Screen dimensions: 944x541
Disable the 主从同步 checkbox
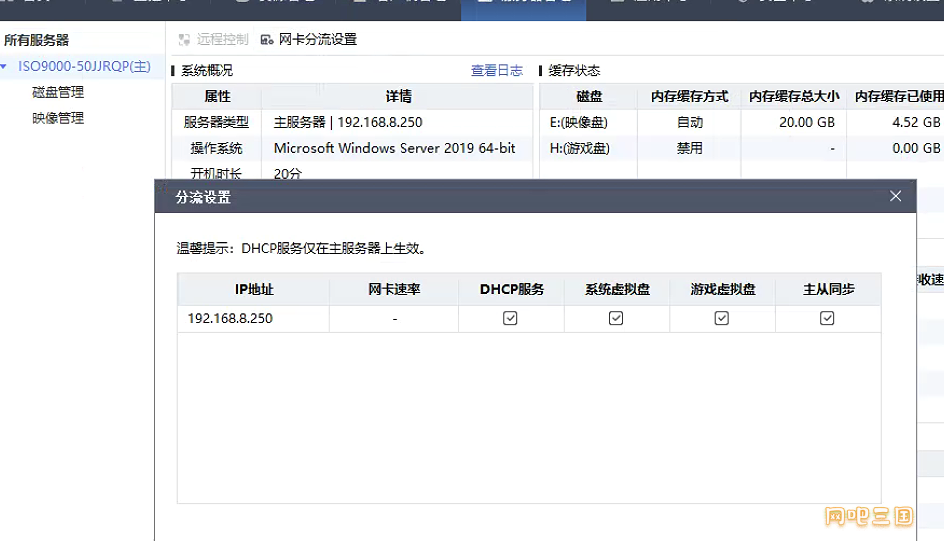pyautogui.click(x=827, y=318)
